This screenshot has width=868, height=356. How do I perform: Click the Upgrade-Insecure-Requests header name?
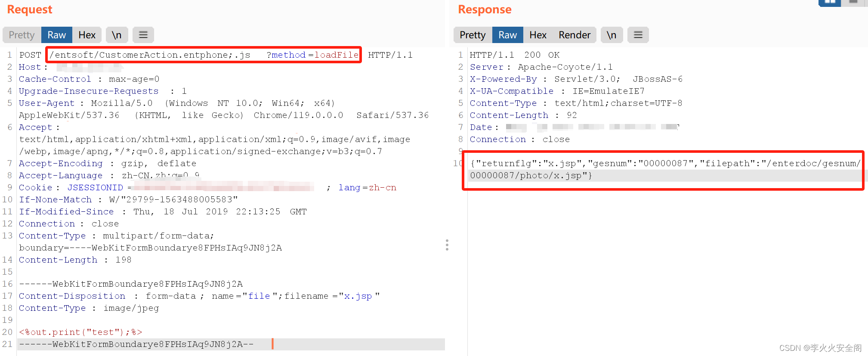click(x=89, y=91)
